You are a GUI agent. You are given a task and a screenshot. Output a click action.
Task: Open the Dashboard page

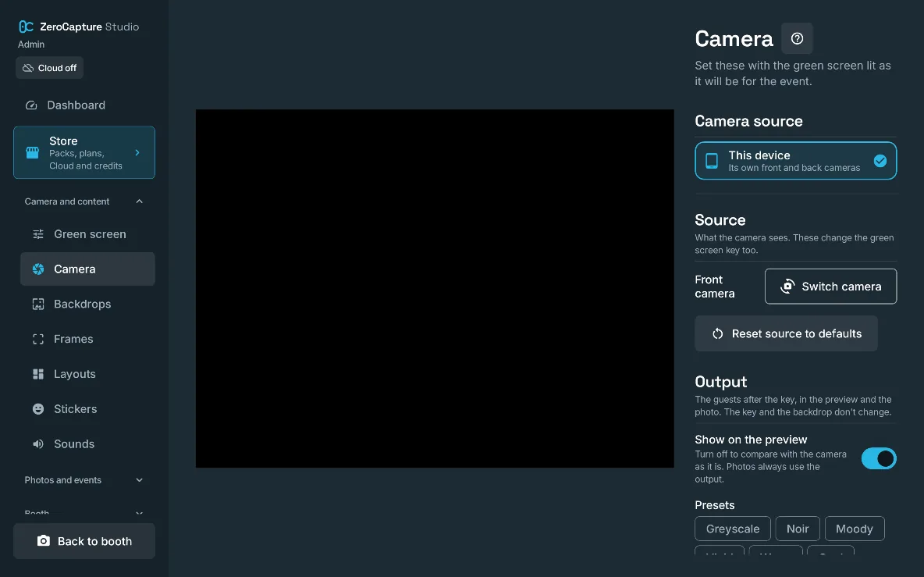point(84,105)
